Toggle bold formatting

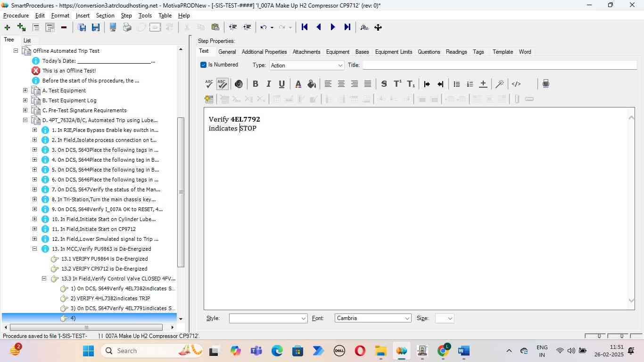[255, 84]
